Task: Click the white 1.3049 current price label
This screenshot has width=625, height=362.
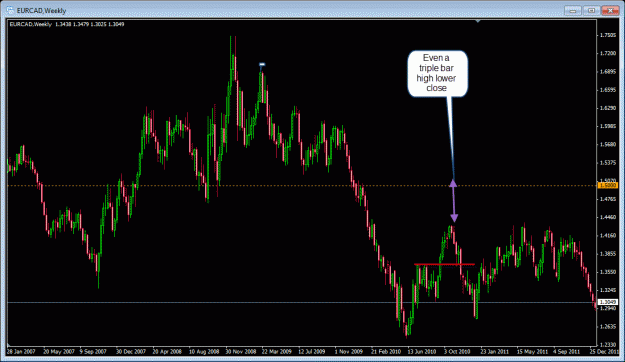Action: coord(608,302)
